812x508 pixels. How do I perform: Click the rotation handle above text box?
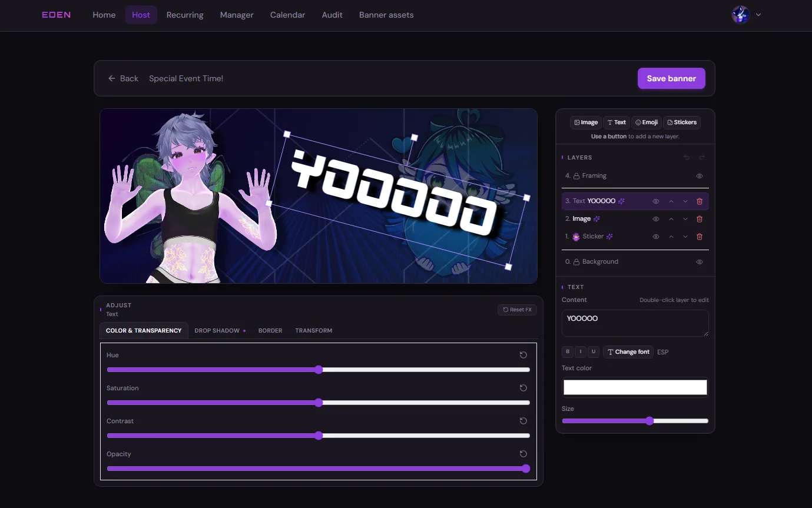(x=414, y=137)
